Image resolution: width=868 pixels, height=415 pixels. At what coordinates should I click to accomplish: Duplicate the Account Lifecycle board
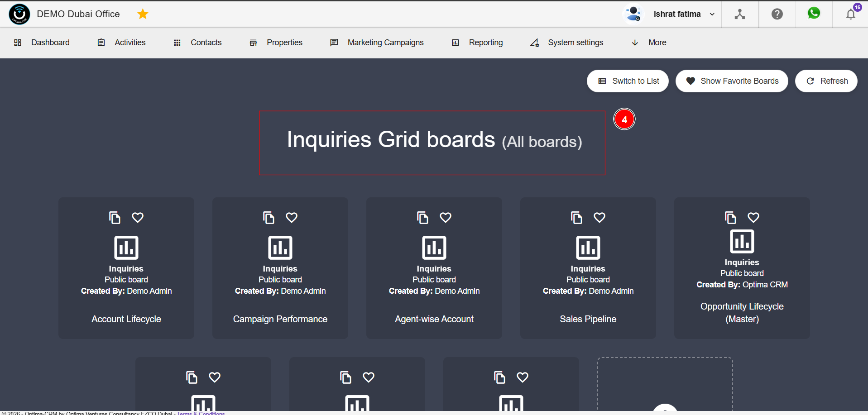115,218
